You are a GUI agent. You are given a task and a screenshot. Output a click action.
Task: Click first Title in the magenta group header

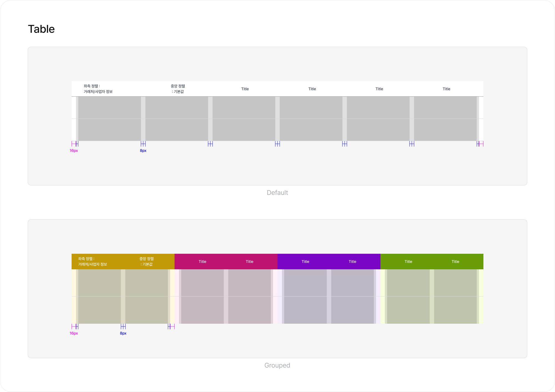coord(202,262)
